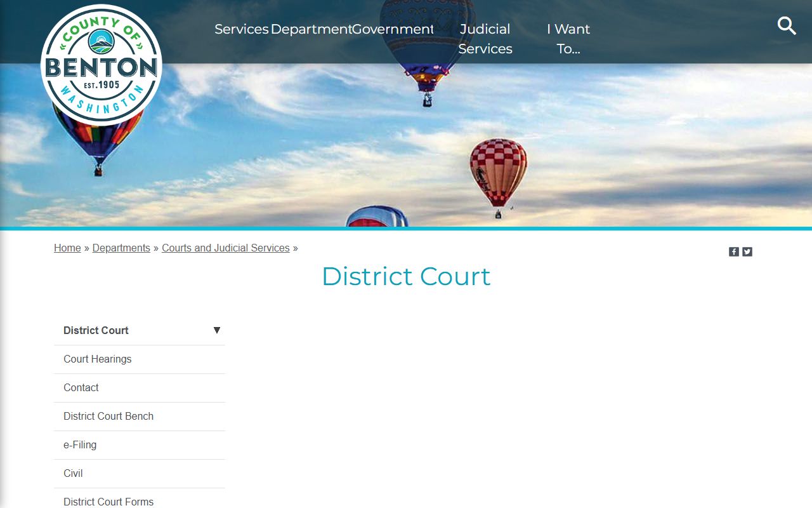Select District Court sidebar heading
This screenshot has width=812, height=508.
[x=96, y=330]
